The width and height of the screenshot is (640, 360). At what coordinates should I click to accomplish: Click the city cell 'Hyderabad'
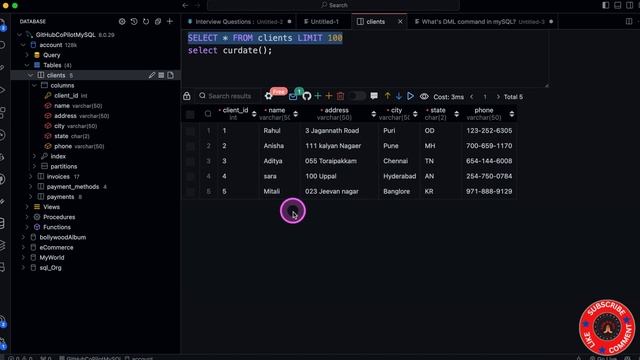[x=400, y=176]
